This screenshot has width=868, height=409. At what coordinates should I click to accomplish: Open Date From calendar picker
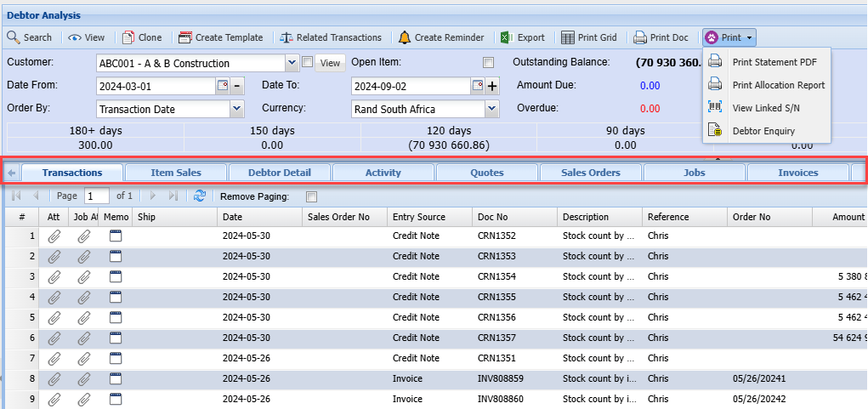224,86
